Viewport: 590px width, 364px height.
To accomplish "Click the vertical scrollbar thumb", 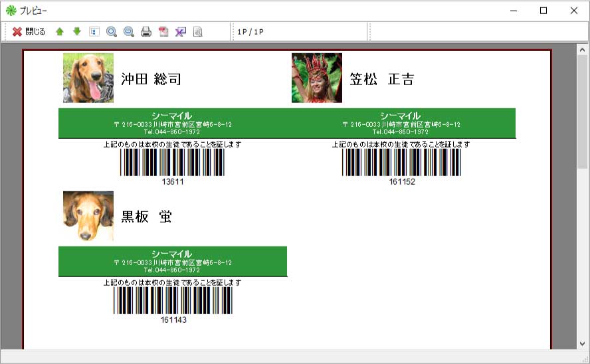I will 582,112.
